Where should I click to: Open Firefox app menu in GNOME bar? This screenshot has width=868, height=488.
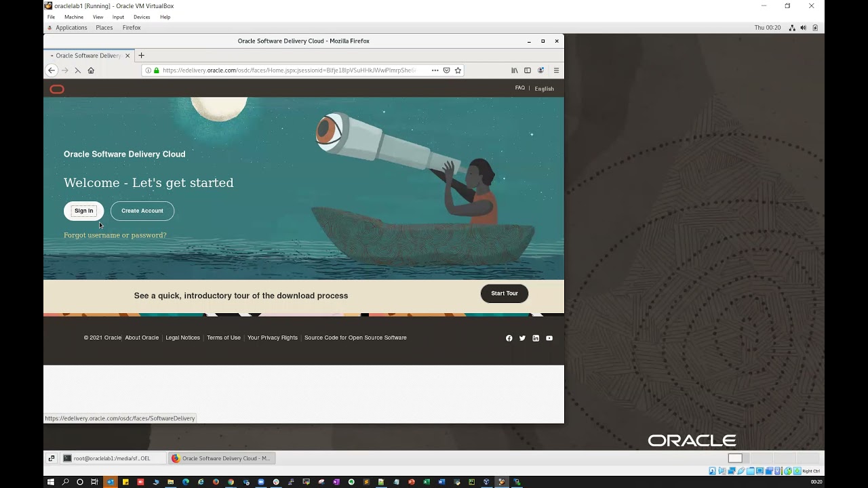[x=132, y=28]
